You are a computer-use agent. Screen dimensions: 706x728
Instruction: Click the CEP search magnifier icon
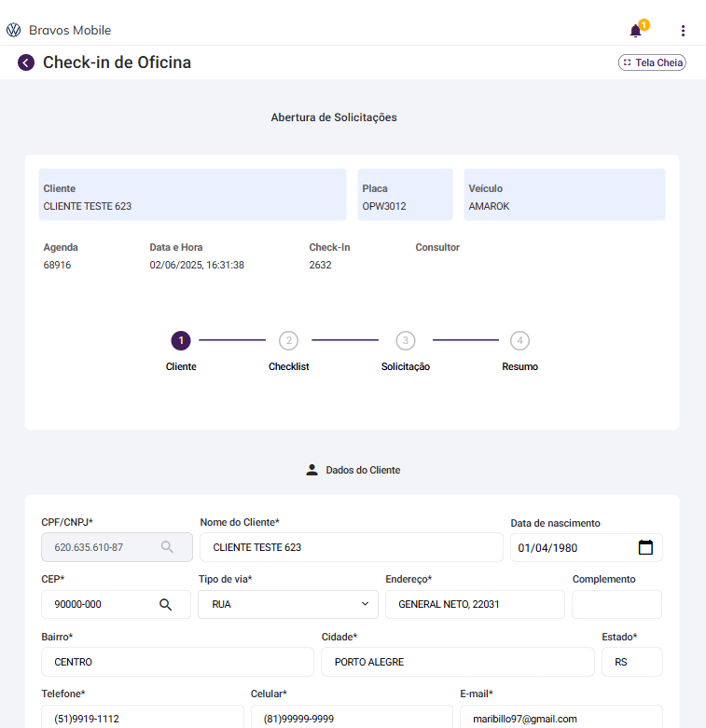pos(165,604)
